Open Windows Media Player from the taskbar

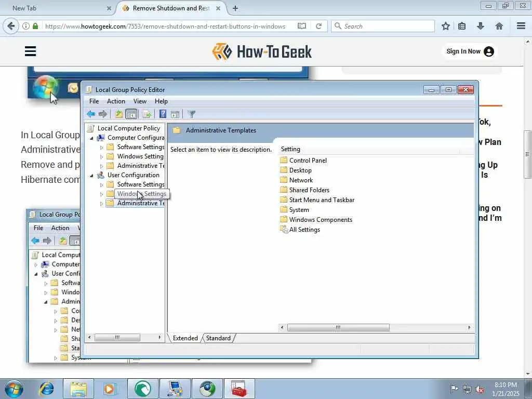tap(110, 389)
